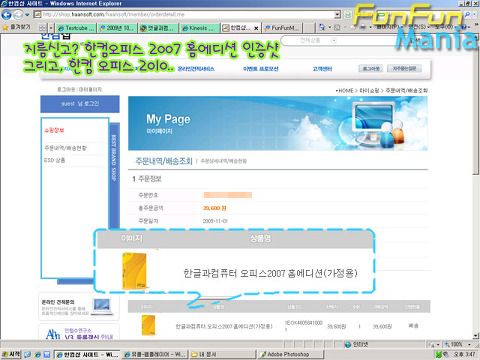Viewport: 480px width, 360px height.
Task: Open ESD 상품 in left sidebar
Action: [54, 160]
